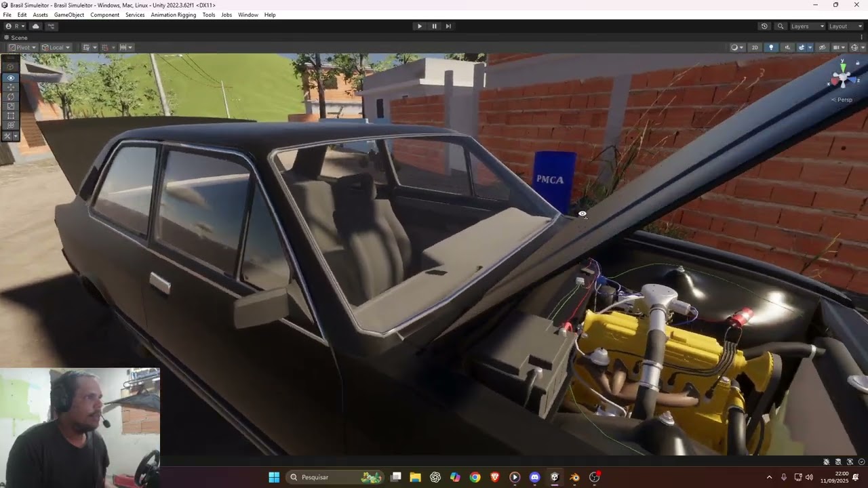Toggle 2D view mode

754,47
